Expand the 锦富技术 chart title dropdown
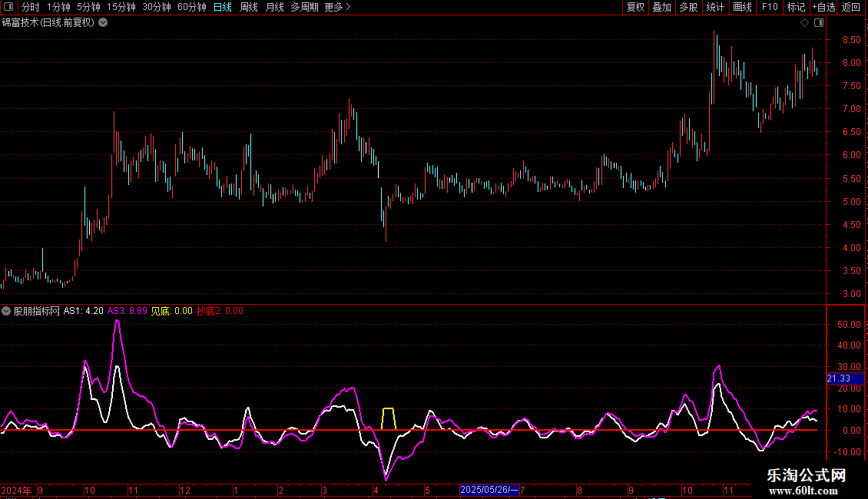The image size is (868, 499). click(x=104, y=22)
